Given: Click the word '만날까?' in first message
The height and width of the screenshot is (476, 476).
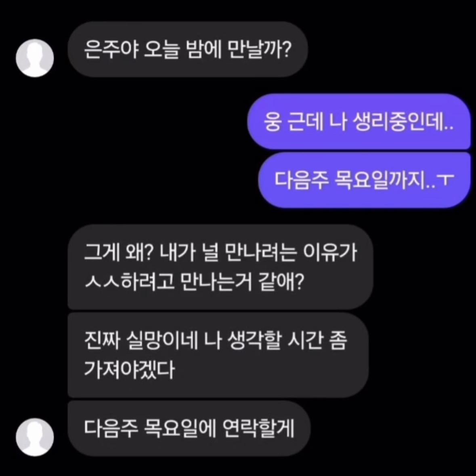Looking at the screenshot, I should (x=260, y=50).
